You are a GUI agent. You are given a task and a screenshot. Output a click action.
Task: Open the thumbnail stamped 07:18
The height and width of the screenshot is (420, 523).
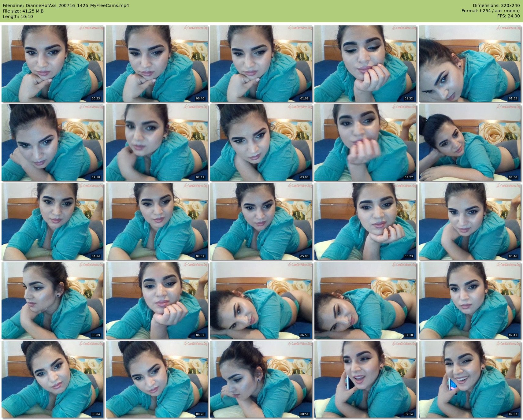365,300
